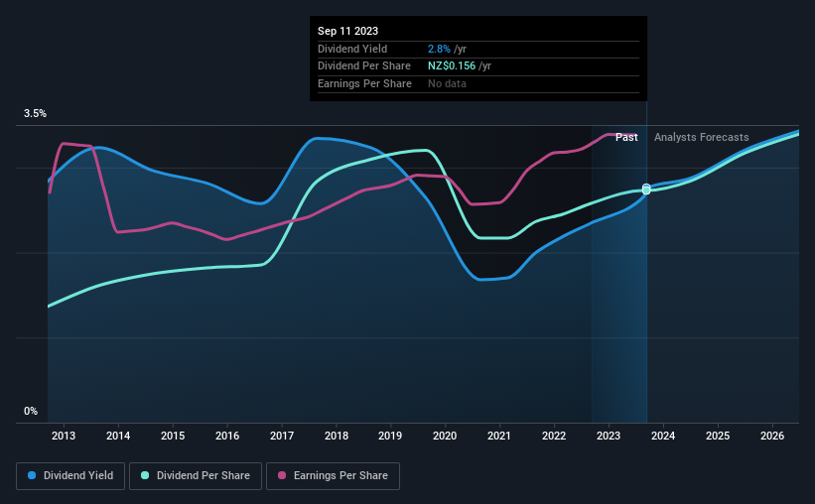Click the Past region label
Image resolution: width=815 pixels, height=504 pixels.
click(x=626, y=137)
